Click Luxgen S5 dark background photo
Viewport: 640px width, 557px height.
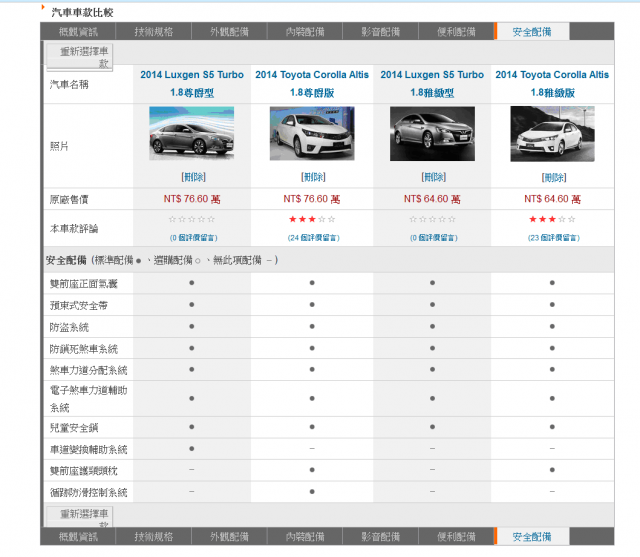point(432,133)
